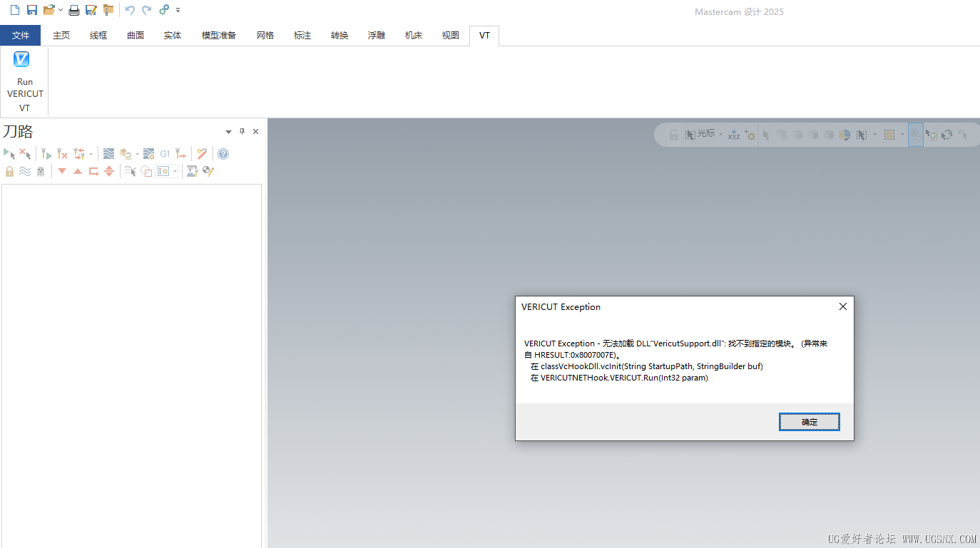Viewport: 980px width, 548px height.
Task: Switch to the 实体 tab
Action: tap(173, 35)
